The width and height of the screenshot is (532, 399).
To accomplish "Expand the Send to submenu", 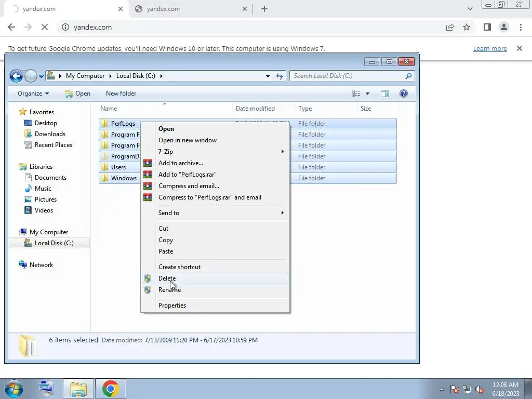I will coord(215,212).
